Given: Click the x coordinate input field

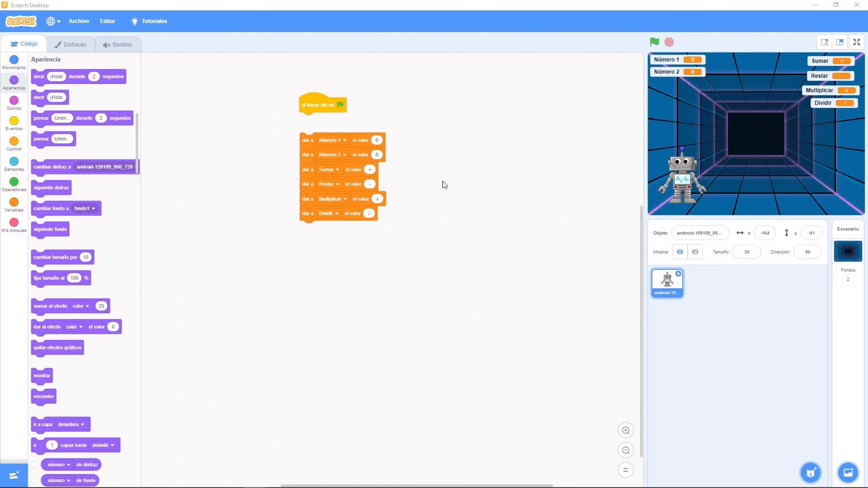Looking at the screenshot, I should 764,233.
